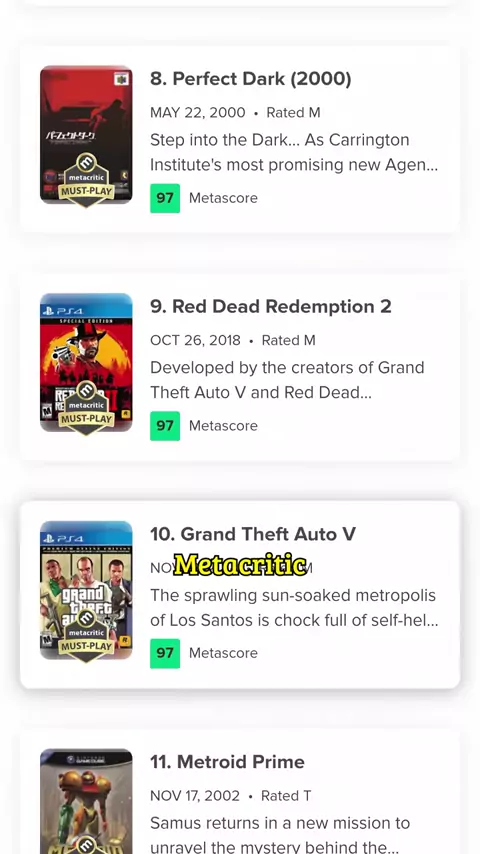Screen dimensions: 480x854
Task: Select the Grand Theft Auto V cover art
Action: pyautogui.click(x=86, y=590)
